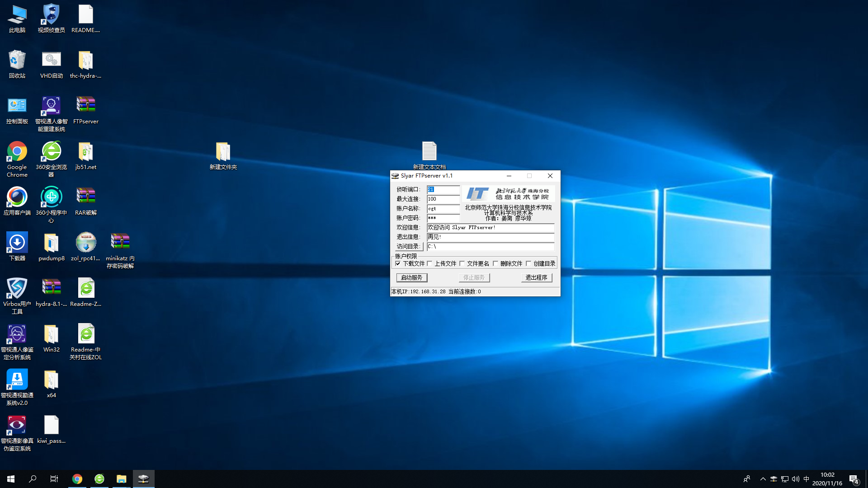Viewport: 868px width, 488px height.
Task: Open the minikatz archive icon
Action: coord(120,242)
